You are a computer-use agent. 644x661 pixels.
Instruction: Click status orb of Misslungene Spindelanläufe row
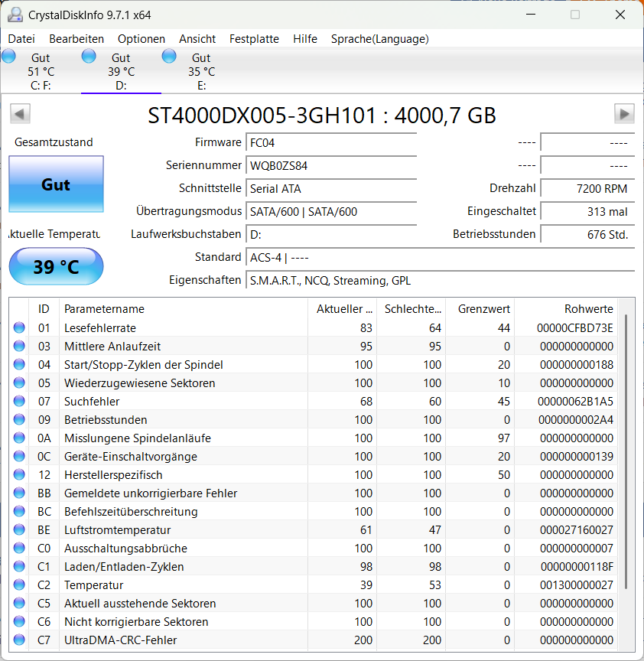pos(19,438)
